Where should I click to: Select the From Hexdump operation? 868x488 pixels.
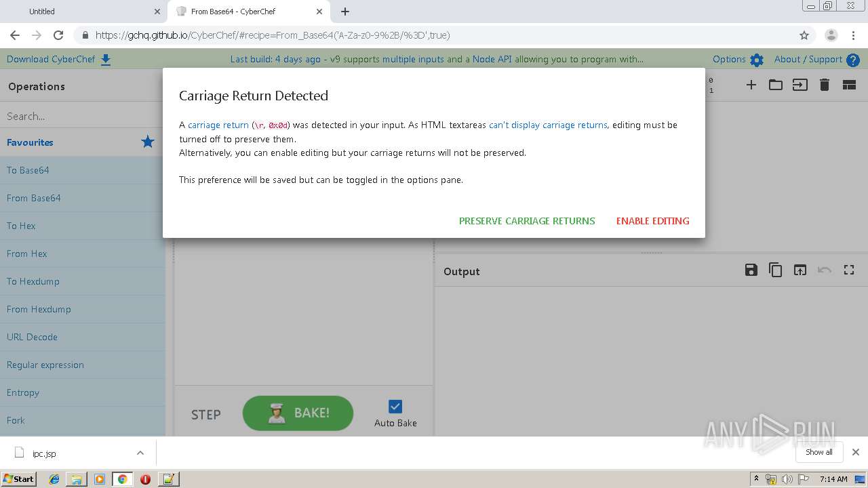click(x=83, y=309)
